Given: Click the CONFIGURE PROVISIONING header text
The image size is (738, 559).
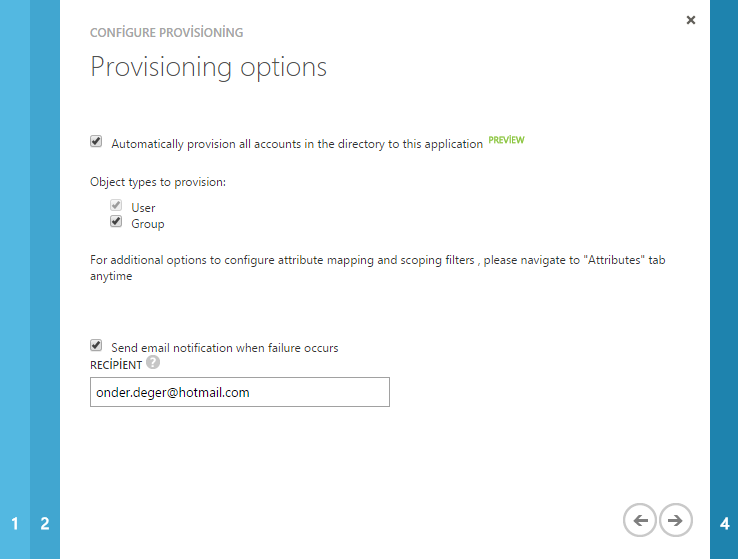Looking at the screenshot, I should (166, 33).
